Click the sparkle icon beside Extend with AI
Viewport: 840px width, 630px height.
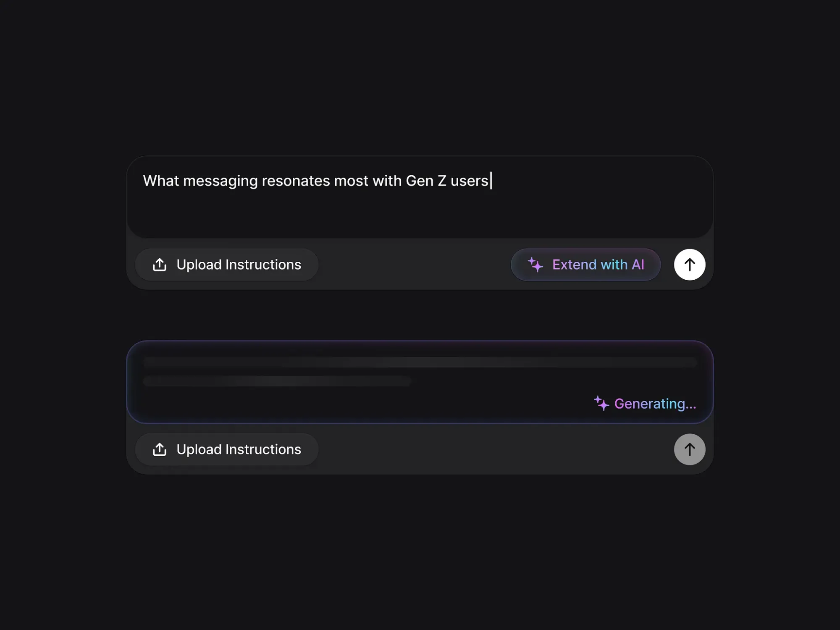click(x=535, y=265)
